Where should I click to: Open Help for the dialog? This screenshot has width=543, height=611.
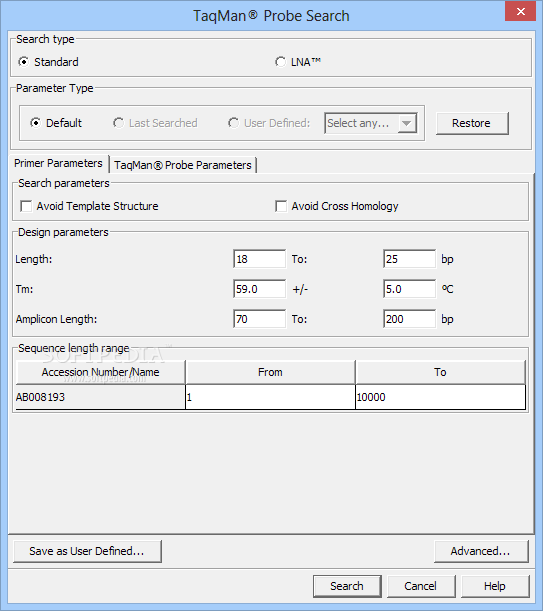pos(495,586)
